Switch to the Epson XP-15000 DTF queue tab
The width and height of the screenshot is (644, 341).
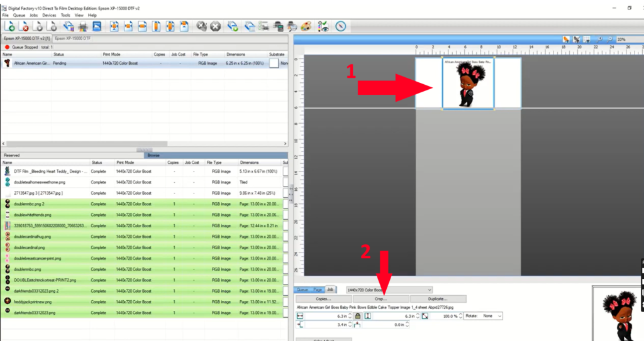tap(73, 38)
